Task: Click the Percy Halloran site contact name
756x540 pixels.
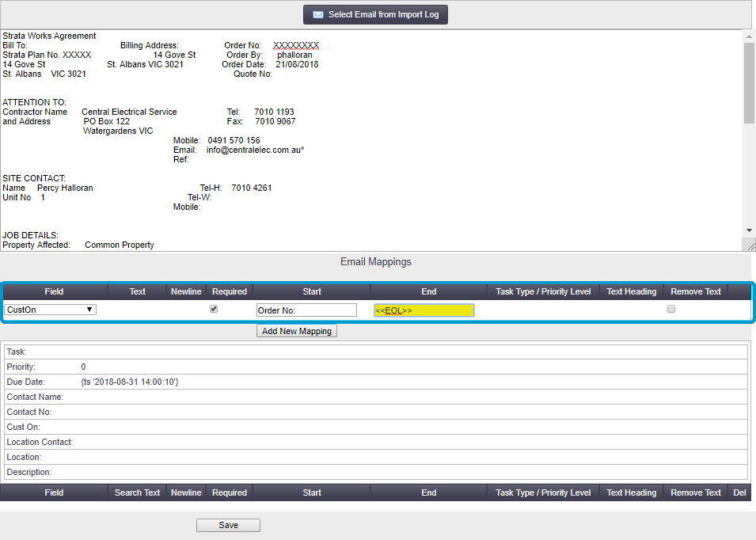Action: click(65, 188)
